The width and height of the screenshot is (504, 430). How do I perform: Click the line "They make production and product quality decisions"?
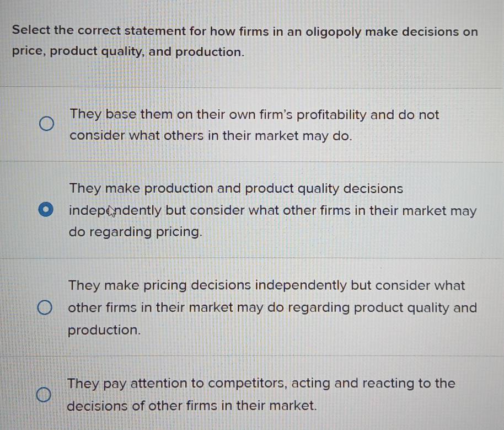click(236, 189)
